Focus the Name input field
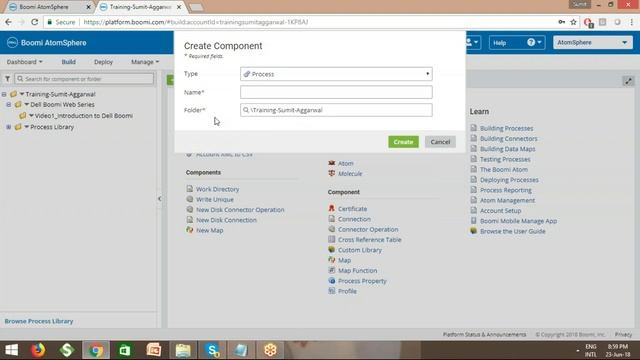 point(336,92)
